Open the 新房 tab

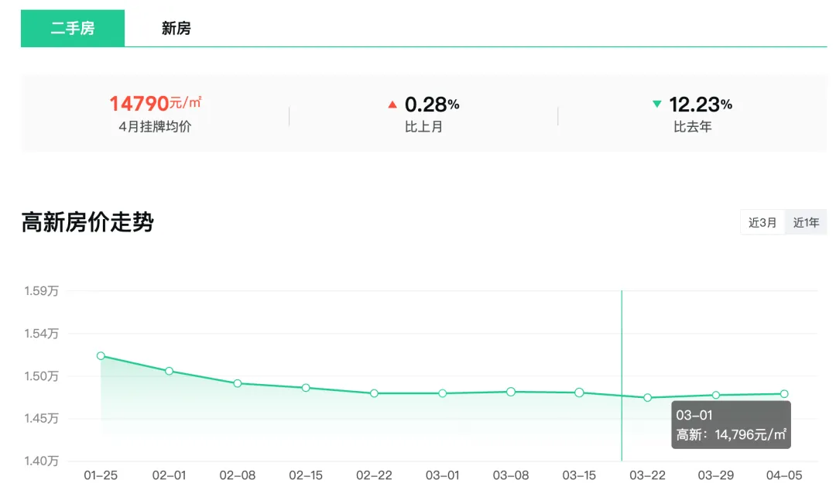tap(176, 29)
